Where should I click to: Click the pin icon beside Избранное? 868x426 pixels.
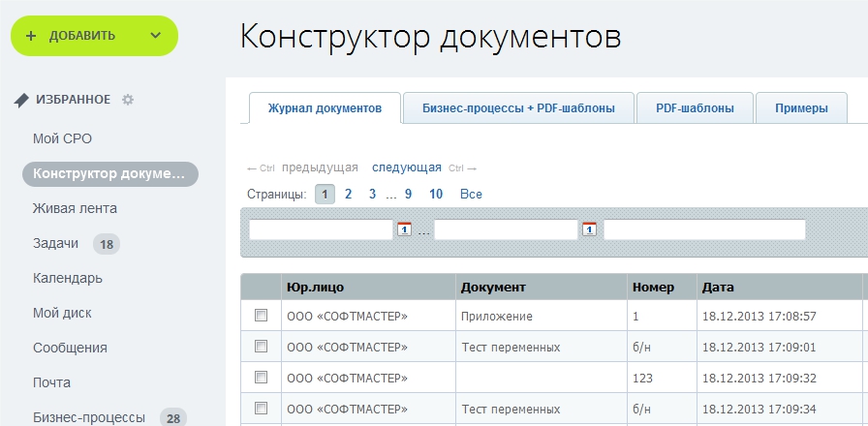tap(21, 100)
